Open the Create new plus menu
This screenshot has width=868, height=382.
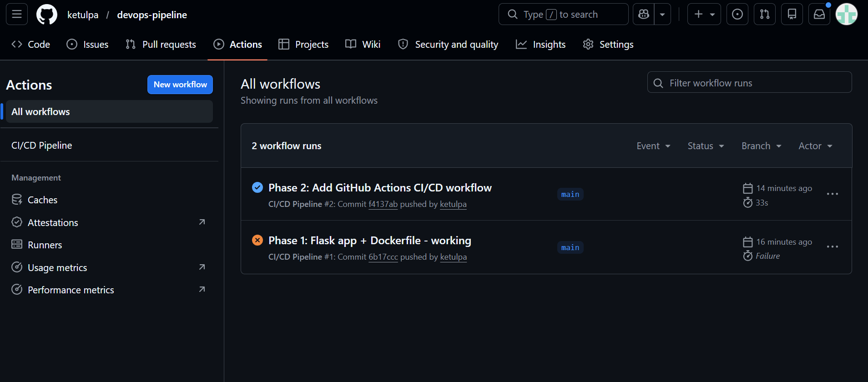click(x=704, y=14)
